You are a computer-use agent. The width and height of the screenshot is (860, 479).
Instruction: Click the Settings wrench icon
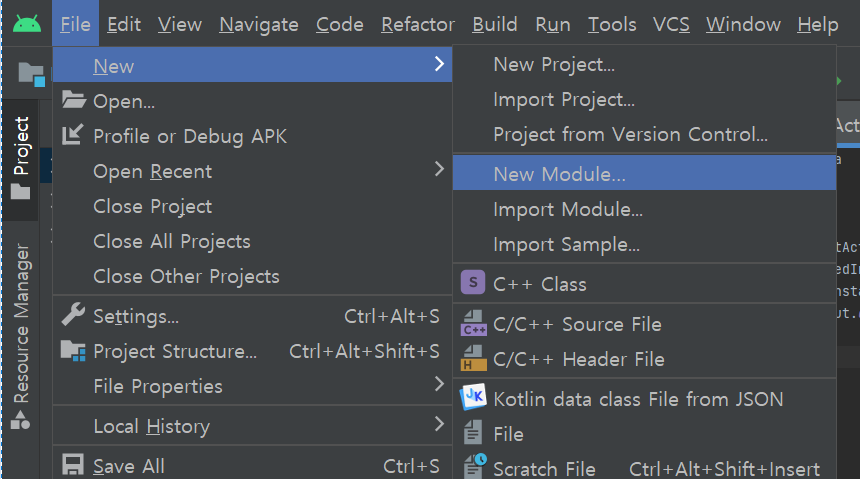[73, 316]
